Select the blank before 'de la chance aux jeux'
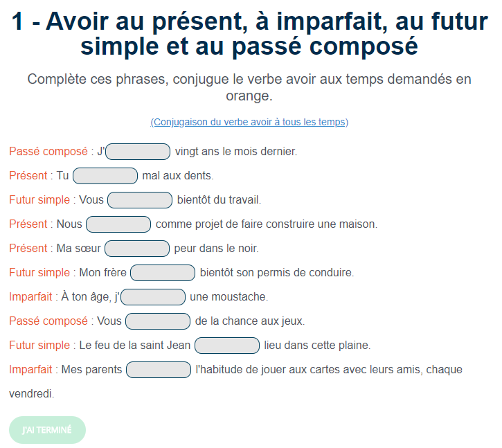 (x=158, y=321)
